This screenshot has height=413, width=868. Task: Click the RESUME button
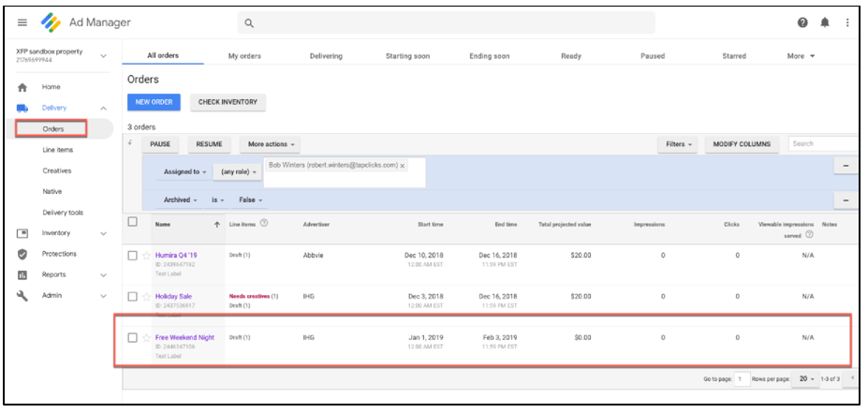pos(209,144)
